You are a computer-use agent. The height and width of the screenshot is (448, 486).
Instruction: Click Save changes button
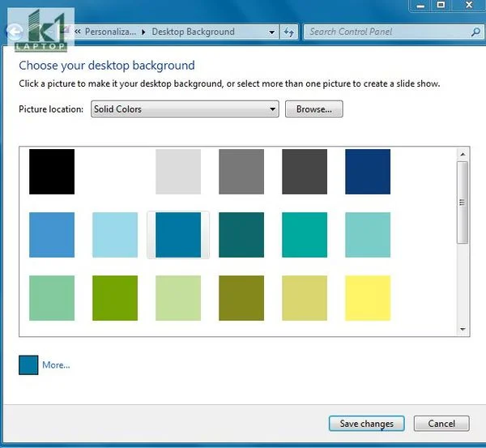(367, 424)
